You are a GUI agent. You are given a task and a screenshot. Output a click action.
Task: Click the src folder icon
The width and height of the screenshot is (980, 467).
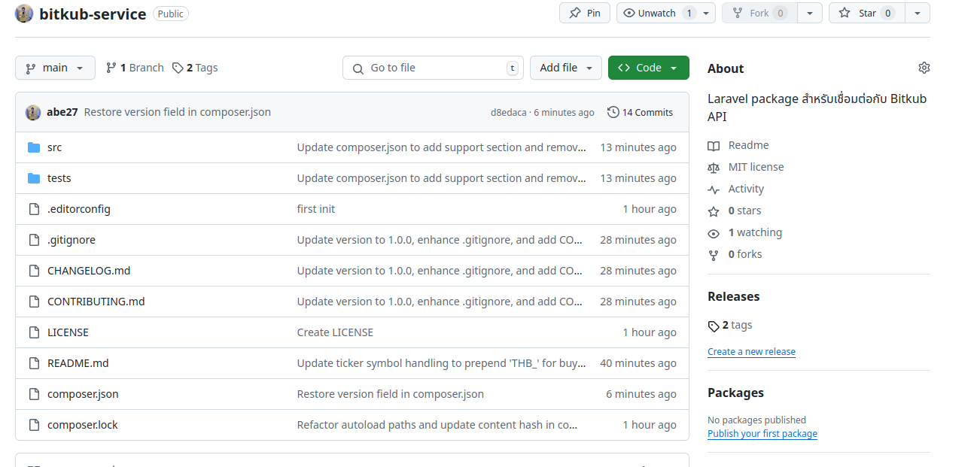[34, 147]
